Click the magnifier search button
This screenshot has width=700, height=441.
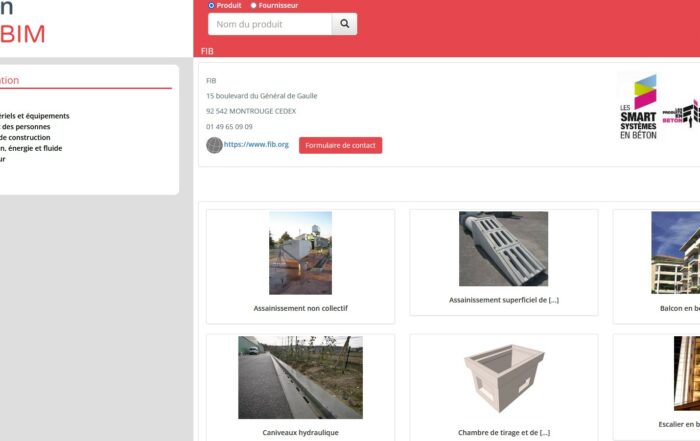tap(344, 24)
